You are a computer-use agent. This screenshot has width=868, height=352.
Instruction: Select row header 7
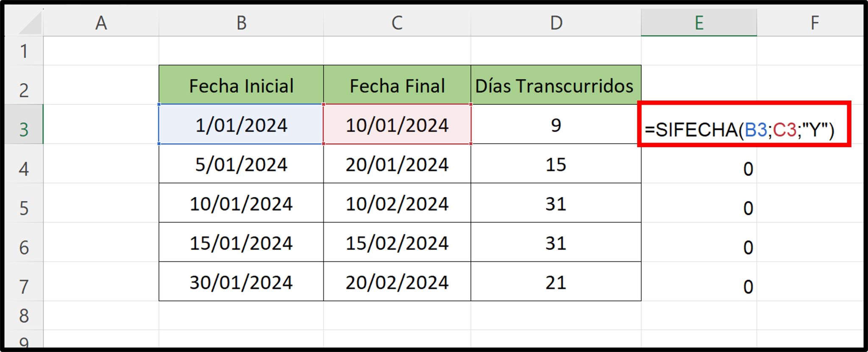[23, 282]
